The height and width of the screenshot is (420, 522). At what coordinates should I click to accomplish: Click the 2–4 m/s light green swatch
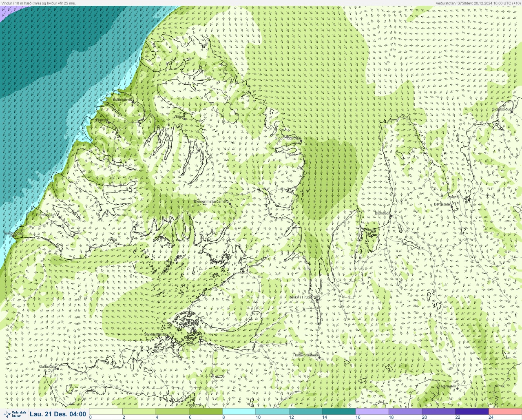coord(139,411)
